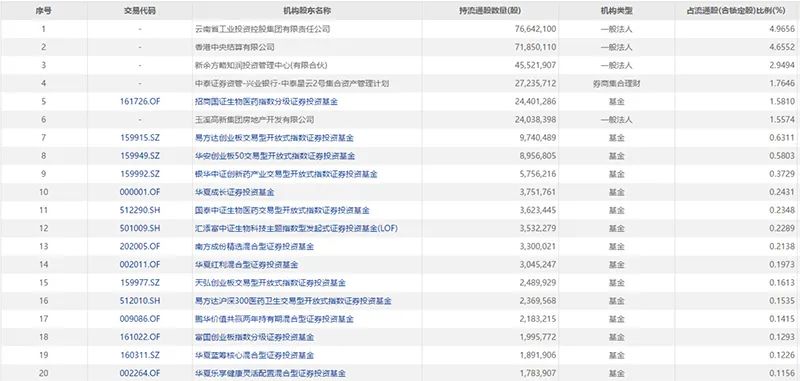Open fund code 161022.OF link
800x381 pixels.
(140, 337)
